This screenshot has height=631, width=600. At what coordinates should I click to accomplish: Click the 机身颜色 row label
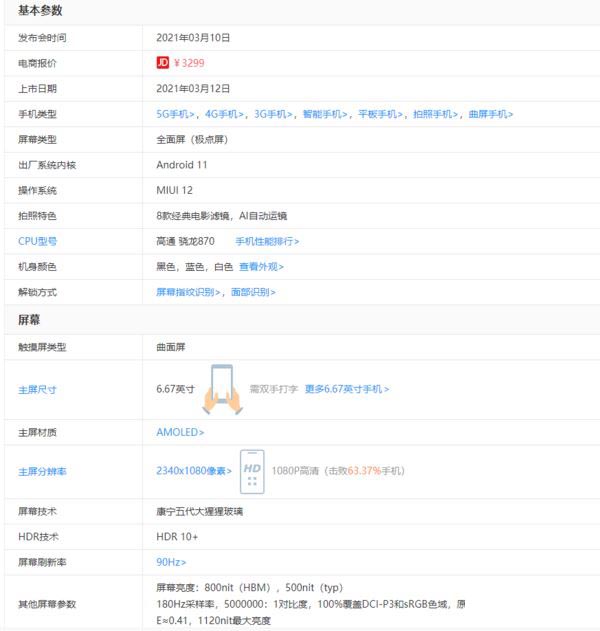pyautogui.click(x=37, y=267)
